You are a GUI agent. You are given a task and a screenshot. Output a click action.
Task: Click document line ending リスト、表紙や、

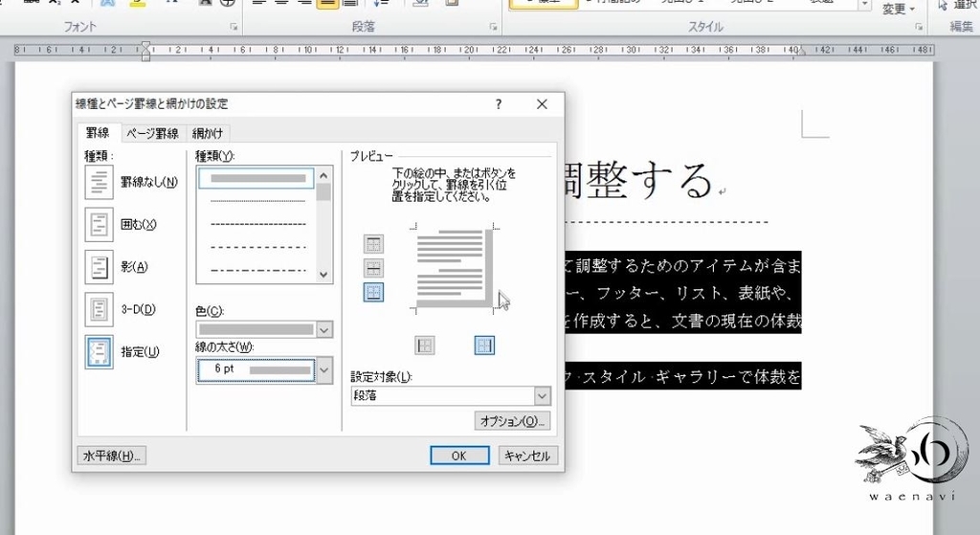(x=682, y=293)
